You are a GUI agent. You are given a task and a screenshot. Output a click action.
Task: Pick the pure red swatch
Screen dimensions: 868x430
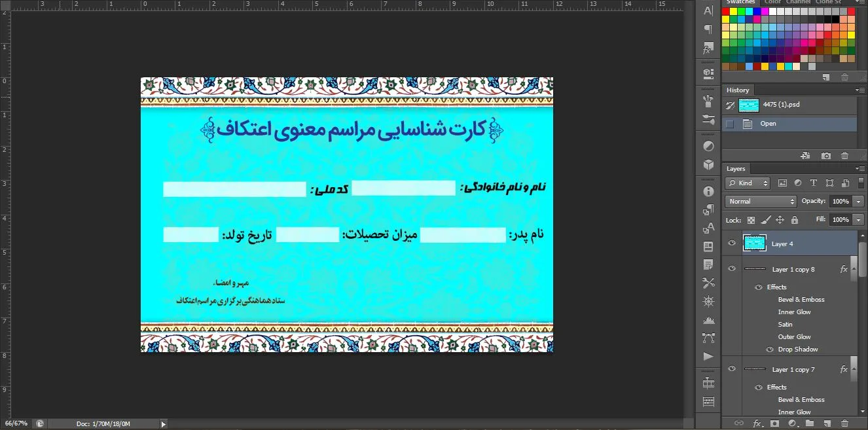click(x=726, y=11)
